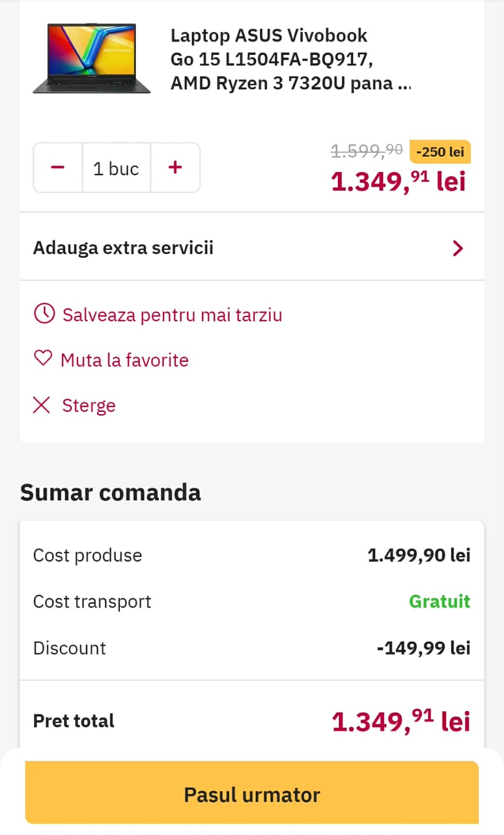
Task: Click the -149,99 lei discount amount
Action: 424,648
